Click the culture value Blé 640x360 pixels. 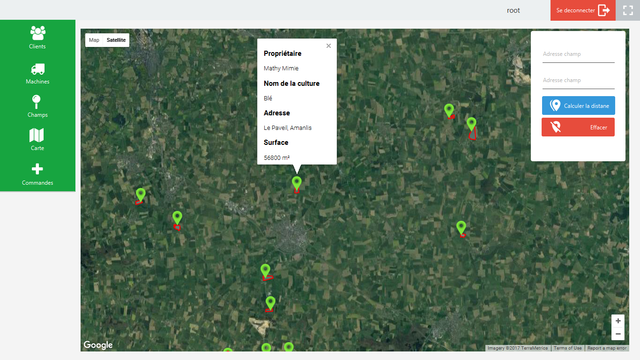coord(268,98)
